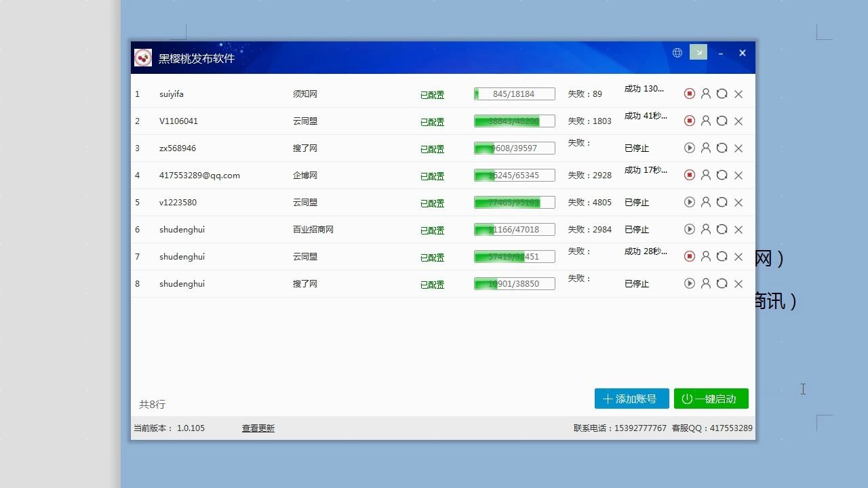Click the 企博网 site cell
The height and width of the screenshot is (488, 868).
(305, 176)
